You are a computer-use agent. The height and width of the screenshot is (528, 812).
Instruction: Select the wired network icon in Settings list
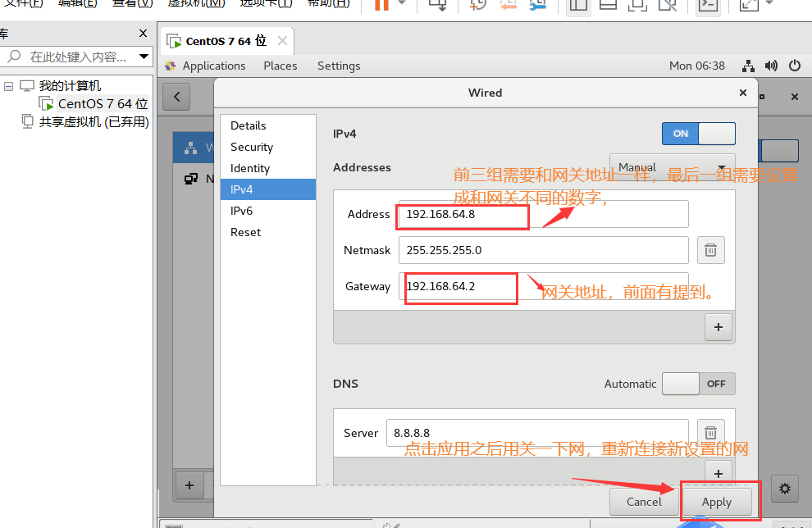pos(191,148)
